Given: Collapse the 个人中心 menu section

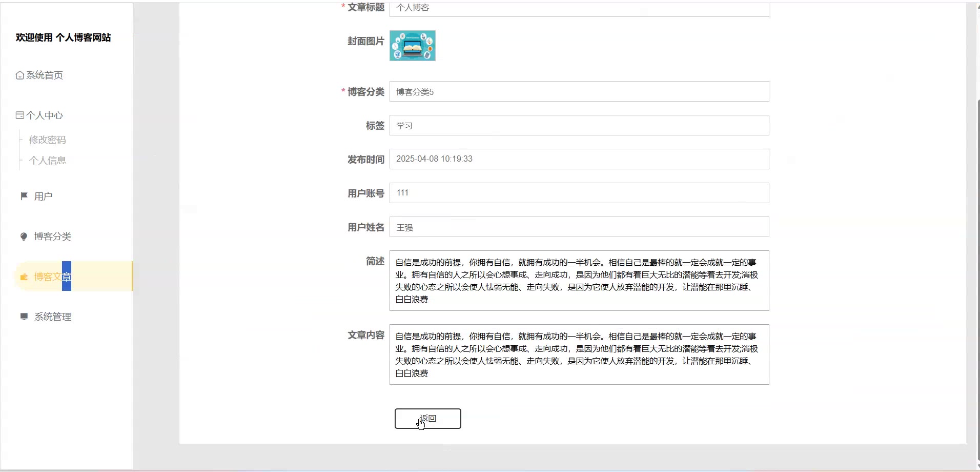Looking at the screenshot, I should (45, 115).
